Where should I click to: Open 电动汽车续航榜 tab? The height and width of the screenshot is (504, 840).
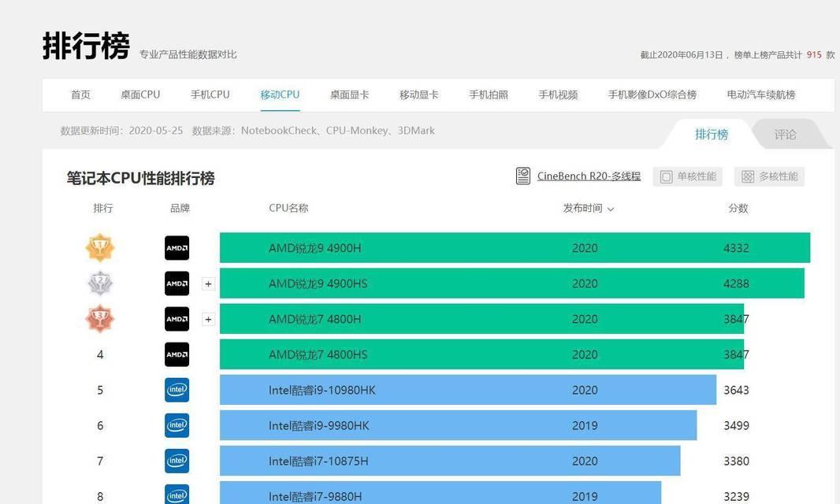point(760,94)
